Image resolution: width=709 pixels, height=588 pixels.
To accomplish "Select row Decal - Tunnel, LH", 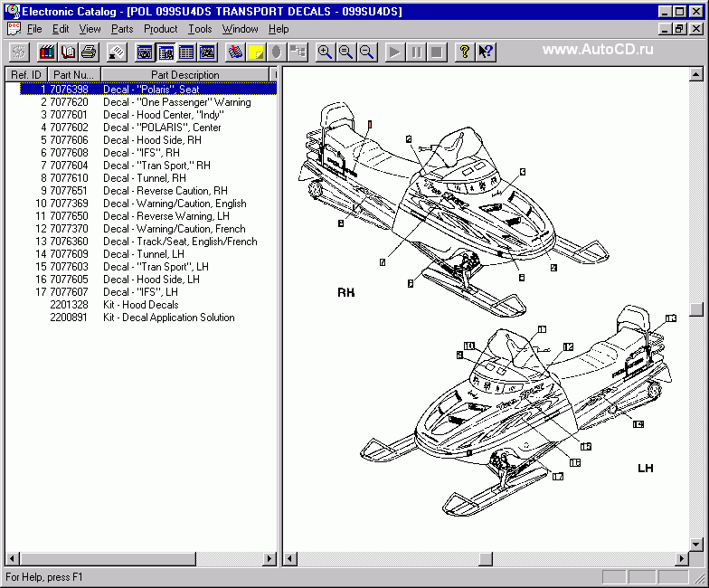I will (148, 253).
